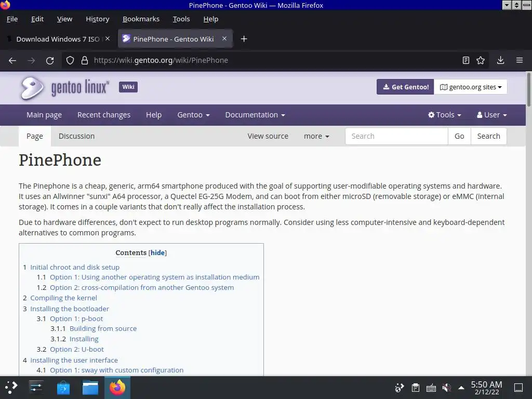Image resolution: width=532 pixels, height=399 pixels.
Task: Switch to the Discussion tab
Action: [77, 136]
